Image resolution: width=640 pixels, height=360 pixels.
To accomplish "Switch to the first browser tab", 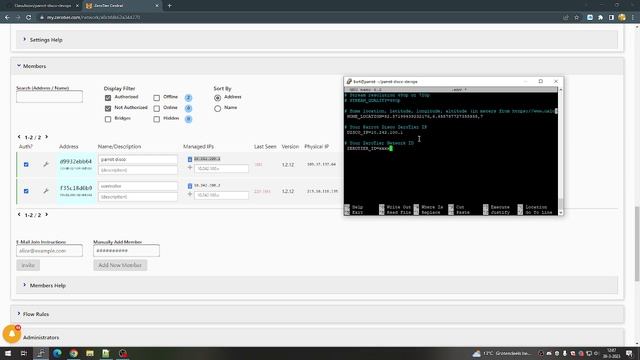I will pos(41,6).
